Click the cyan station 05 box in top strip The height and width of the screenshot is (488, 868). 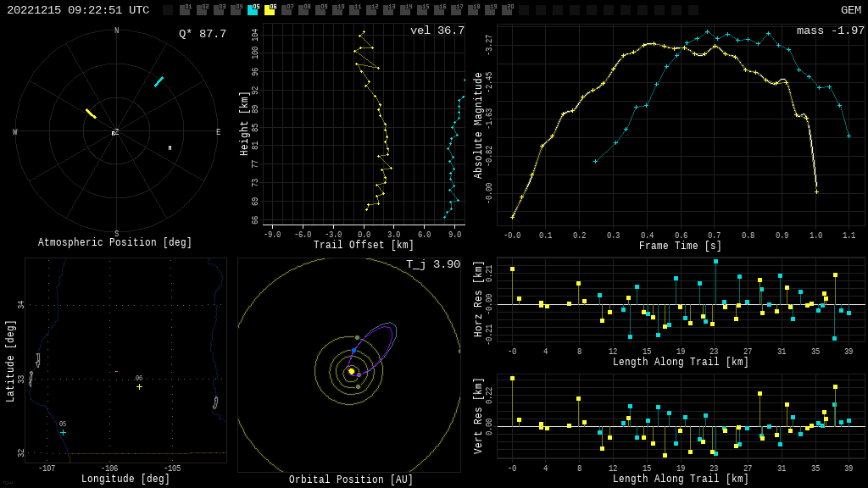coord(253,10)
